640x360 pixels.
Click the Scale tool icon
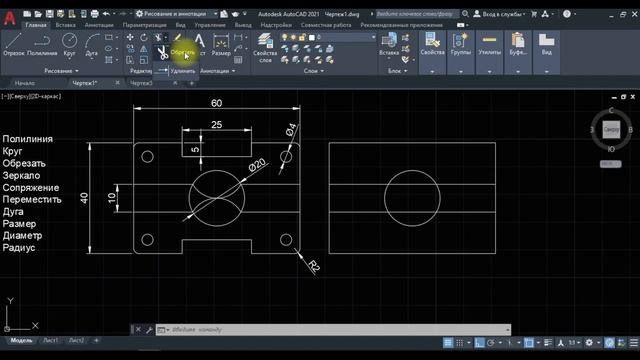tap(144, 60)
